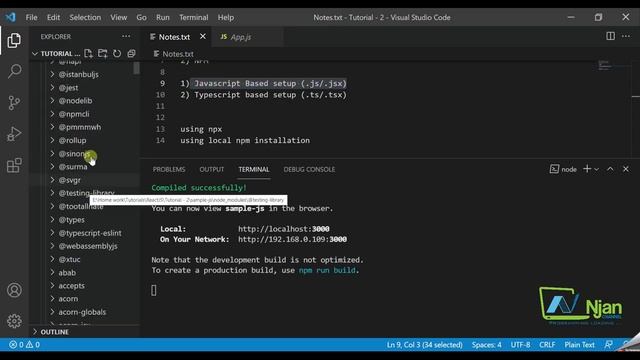Expand the @pmmmwh folder
This screenshot has height=360, width=640.
[x=80, y=127]
